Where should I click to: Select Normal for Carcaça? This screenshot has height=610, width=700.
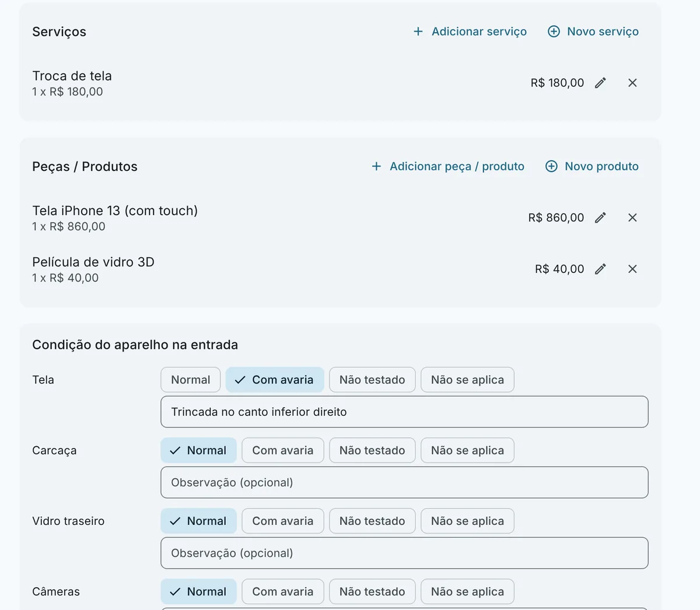tap(199, 450)
